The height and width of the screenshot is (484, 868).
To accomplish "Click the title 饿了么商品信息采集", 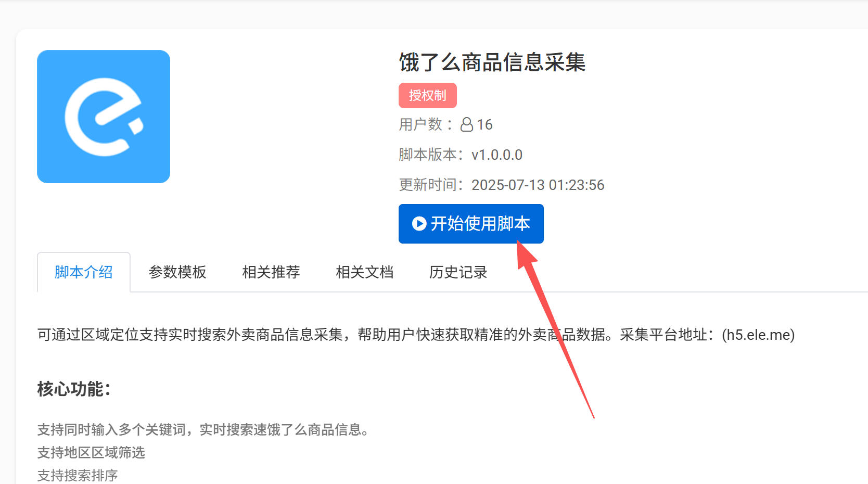I will (492, 62).
